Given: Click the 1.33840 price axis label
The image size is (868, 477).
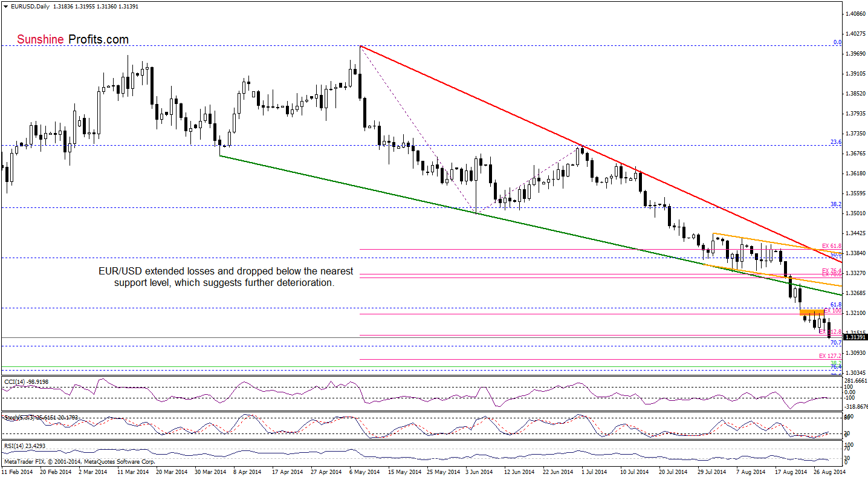Looking at the screenshot, I should (857, 253).
